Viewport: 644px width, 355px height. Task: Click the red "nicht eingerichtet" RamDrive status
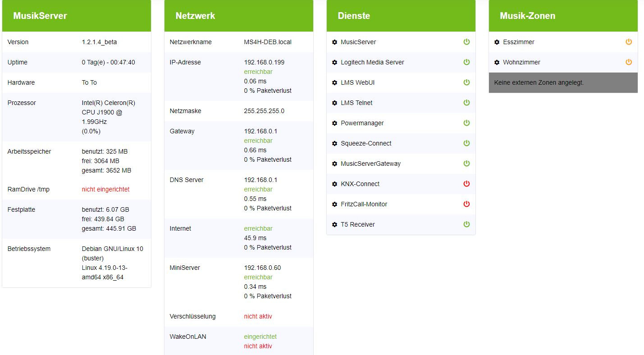click(x=105, y=189)
